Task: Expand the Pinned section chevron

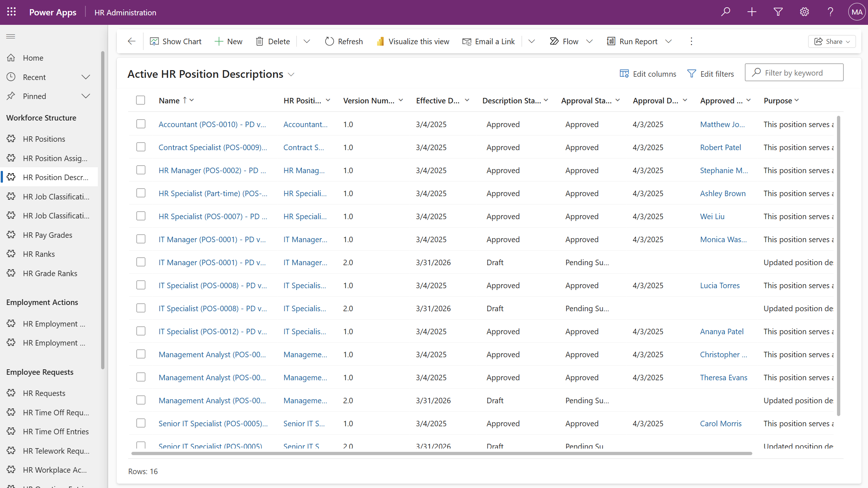Action: pyautogui.click(x=86, y=96)
